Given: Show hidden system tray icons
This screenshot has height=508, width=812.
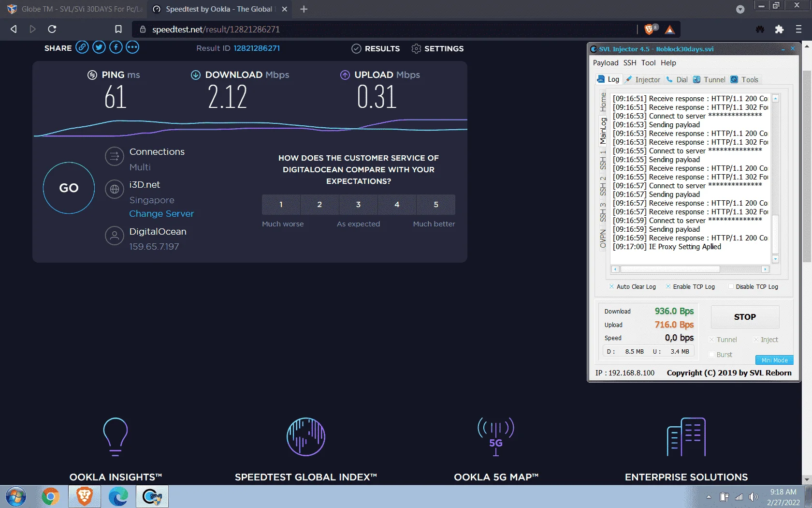Looking at the screenshot, I should click(709, 497).
